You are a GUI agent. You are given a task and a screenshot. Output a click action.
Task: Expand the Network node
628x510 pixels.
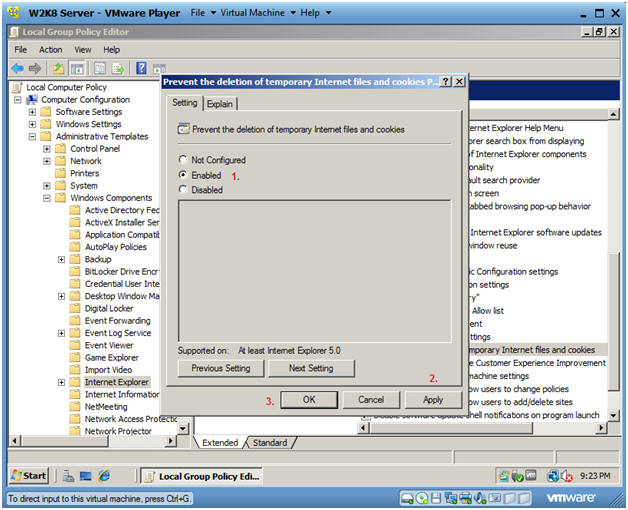click(47, 161)
